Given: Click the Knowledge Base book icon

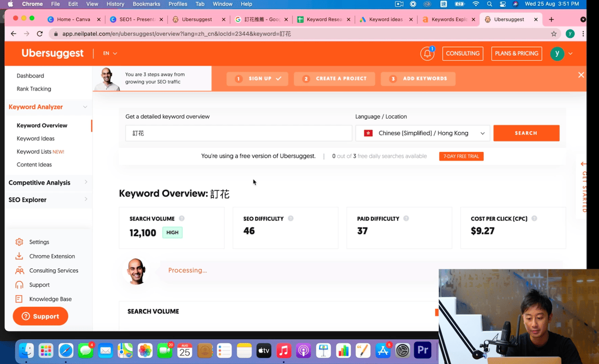Looking at the screenshot, I should (19, 299).
